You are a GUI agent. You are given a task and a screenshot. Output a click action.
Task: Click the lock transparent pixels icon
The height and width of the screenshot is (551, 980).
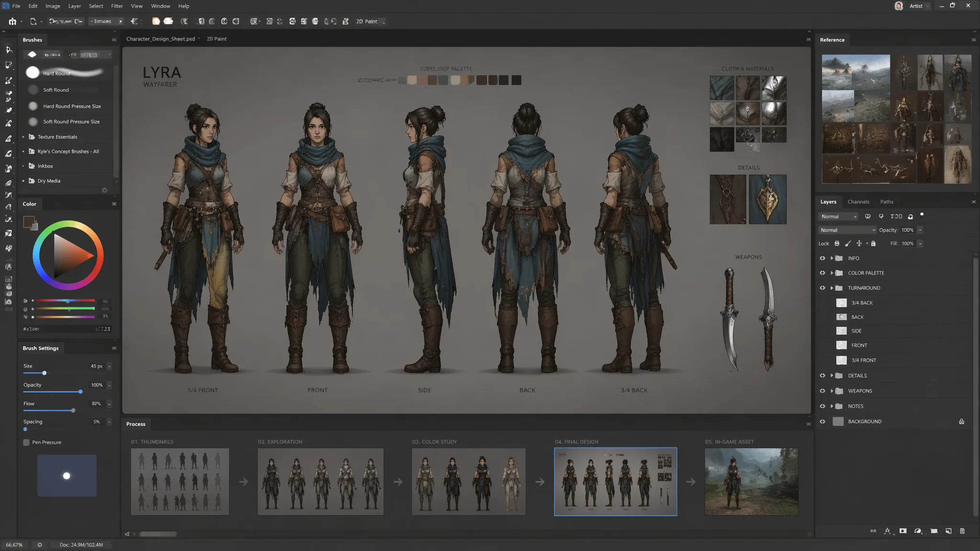click(837, 243)
